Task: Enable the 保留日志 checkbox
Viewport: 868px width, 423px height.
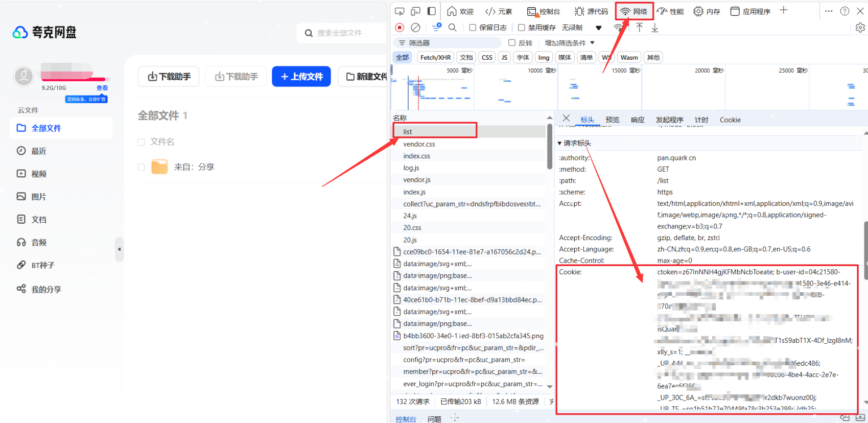Action: coord(473,28)
